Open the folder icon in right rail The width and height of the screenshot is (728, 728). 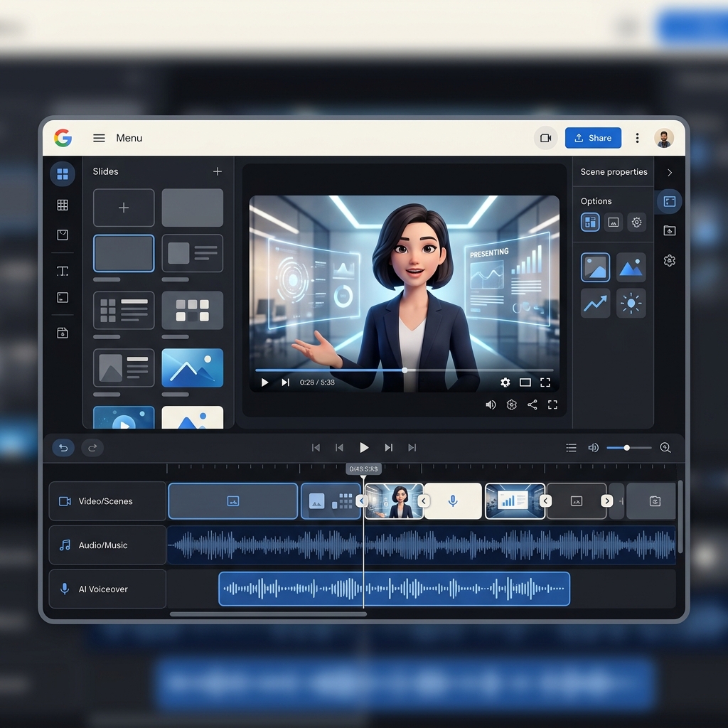tap(670, 230)
